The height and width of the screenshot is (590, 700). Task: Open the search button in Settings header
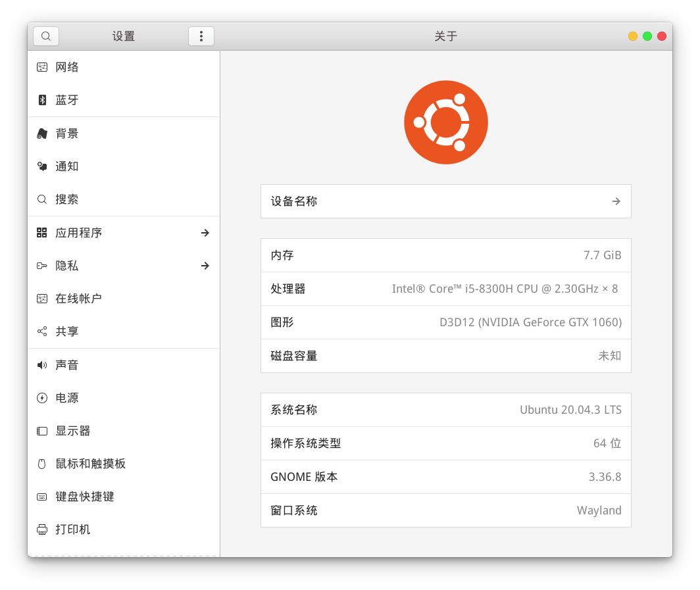(x=46, y=36)
